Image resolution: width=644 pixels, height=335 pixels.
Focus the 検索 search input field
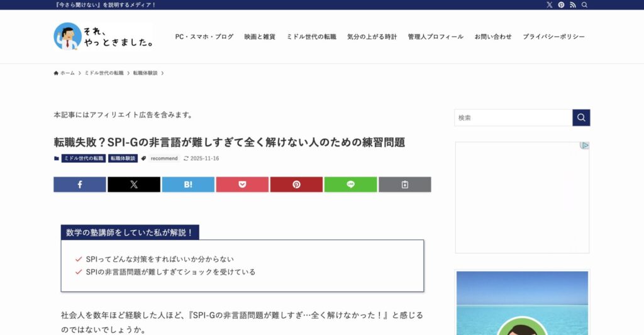(513, 118)
